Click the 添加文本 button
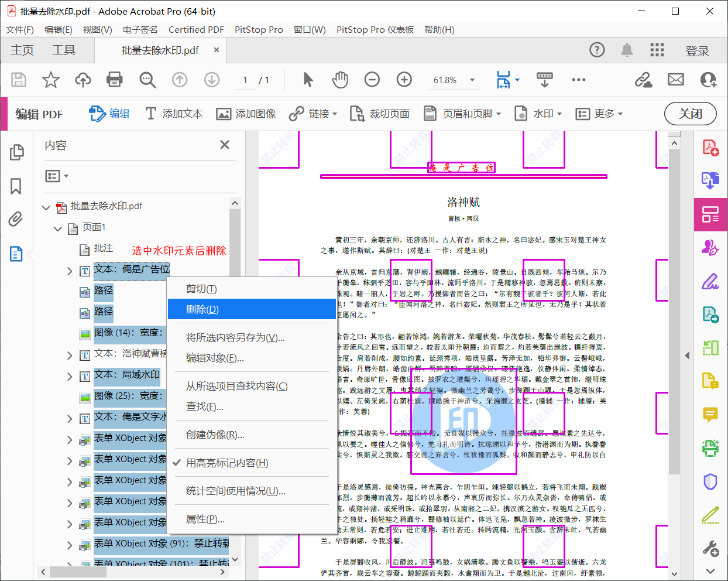 pos(174,114)
